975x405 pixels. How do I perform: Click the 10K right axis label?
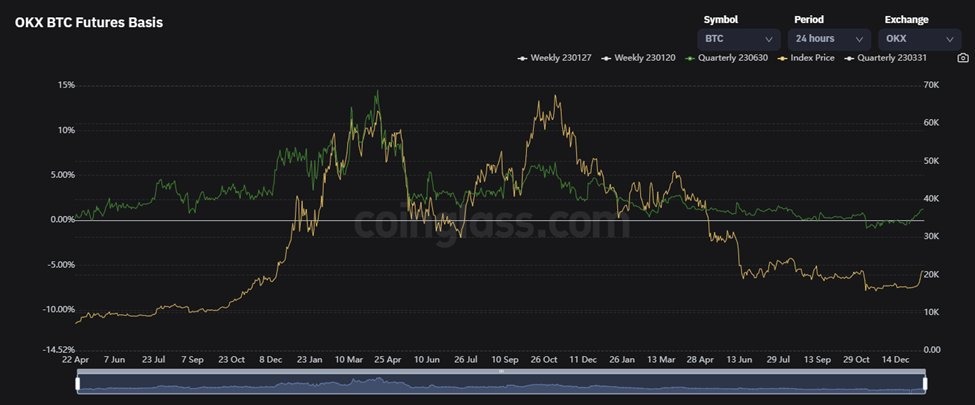[932, 312]
